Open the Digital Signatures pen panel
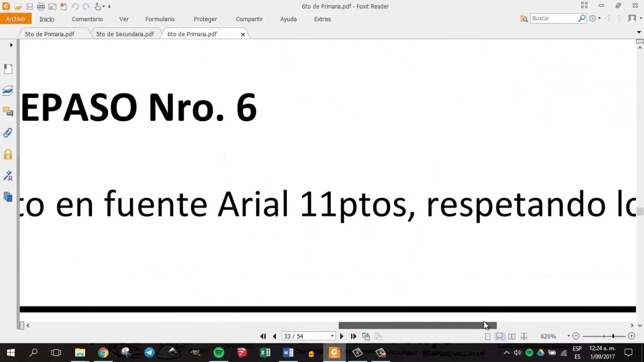644x362 pixels. pyautogui.click(x=8, y=176)
